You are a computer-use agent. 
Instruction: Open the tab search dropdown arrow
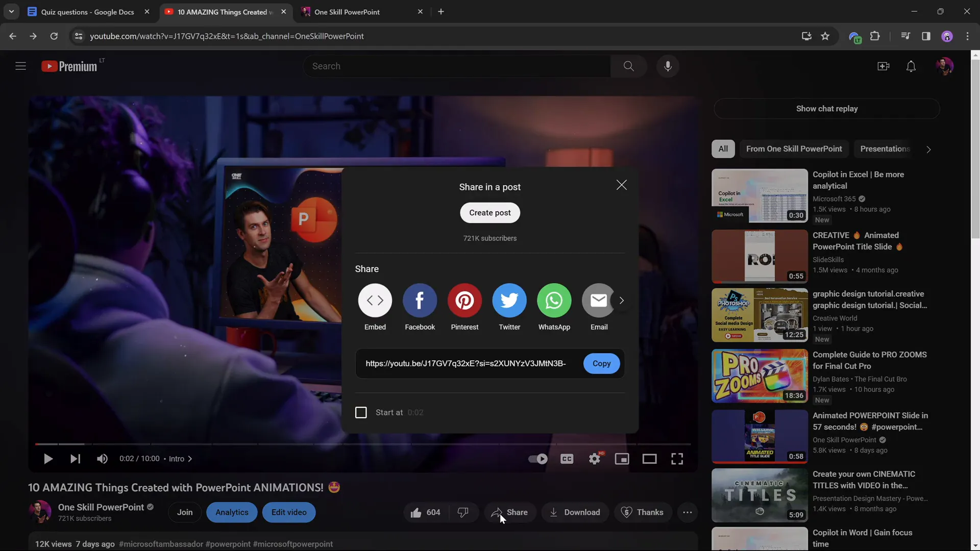tap(11, 12)
